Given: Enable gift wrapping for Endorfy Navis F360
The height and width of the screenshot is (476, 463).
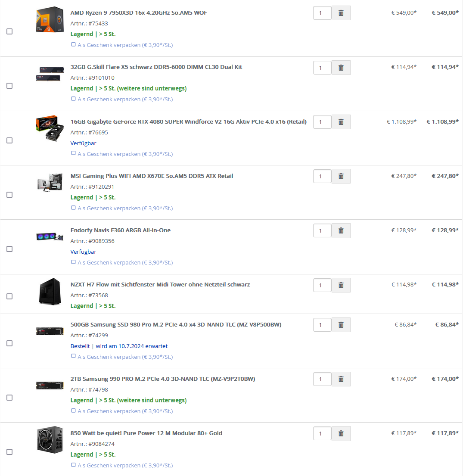Looking at the screenshot, I should (73, 262).
